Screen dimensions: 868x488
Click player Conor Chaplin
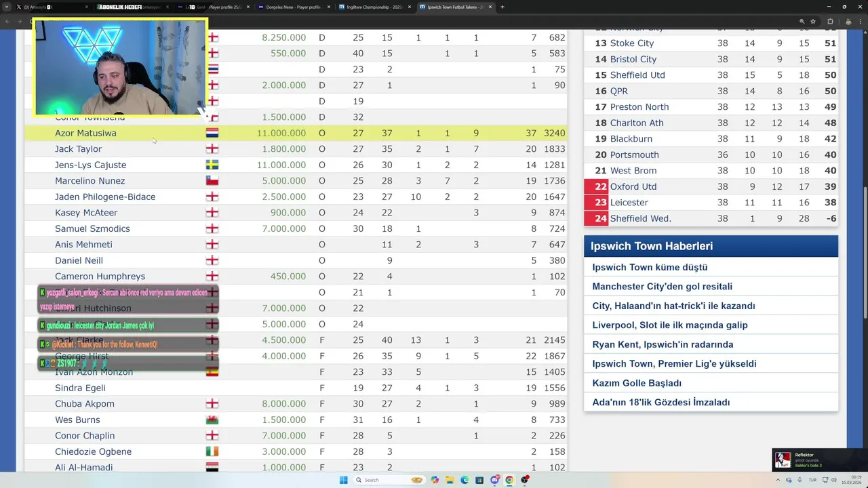tap(85, 436)
